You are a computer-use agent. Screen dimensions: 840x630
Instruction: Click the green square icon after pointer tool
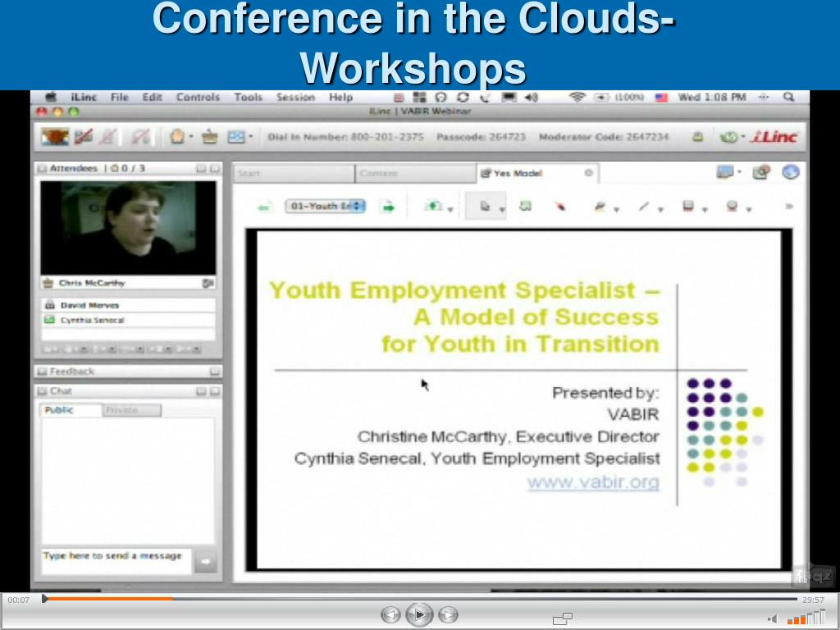click(526, 206)
